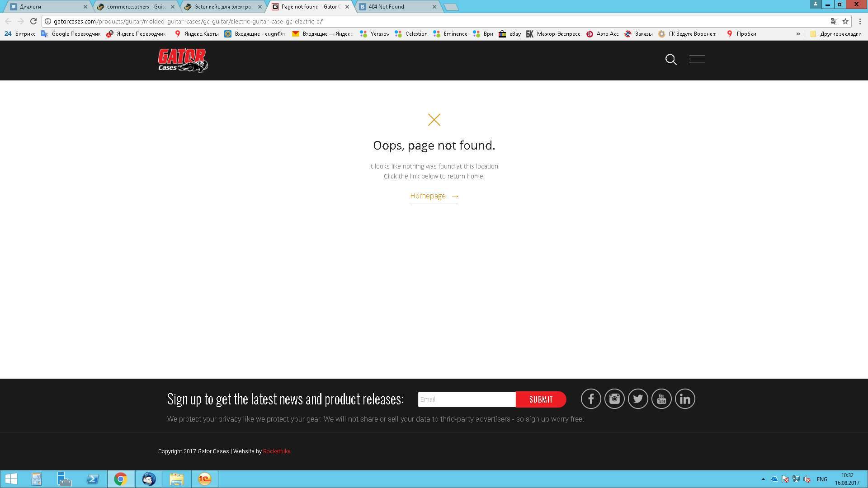This screenshot has width=868, height=488.
Task: Open the Chrome three-dot menu
Action: [x=859, y=21]
